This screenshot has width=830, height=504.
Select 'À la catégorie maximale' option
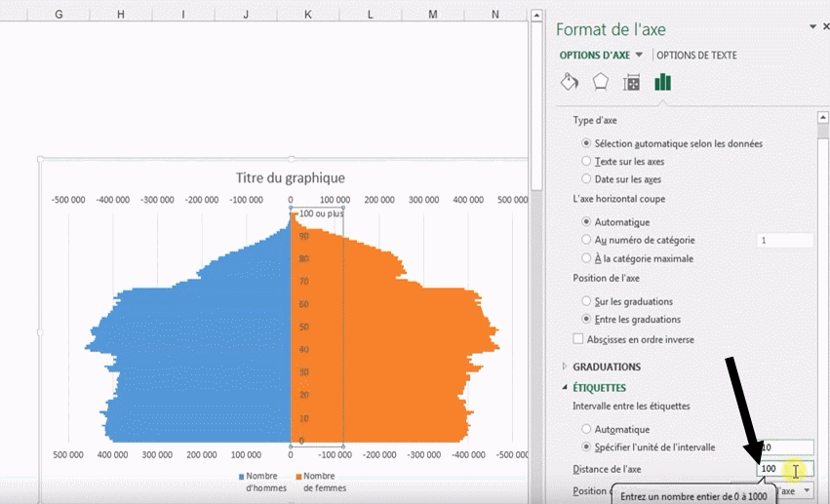click(586, 258)
